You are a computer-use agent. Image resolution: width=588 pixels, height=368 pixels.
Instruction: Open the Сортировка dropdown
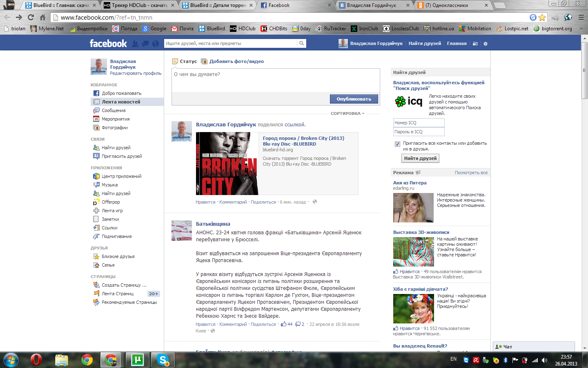point(347,114)
